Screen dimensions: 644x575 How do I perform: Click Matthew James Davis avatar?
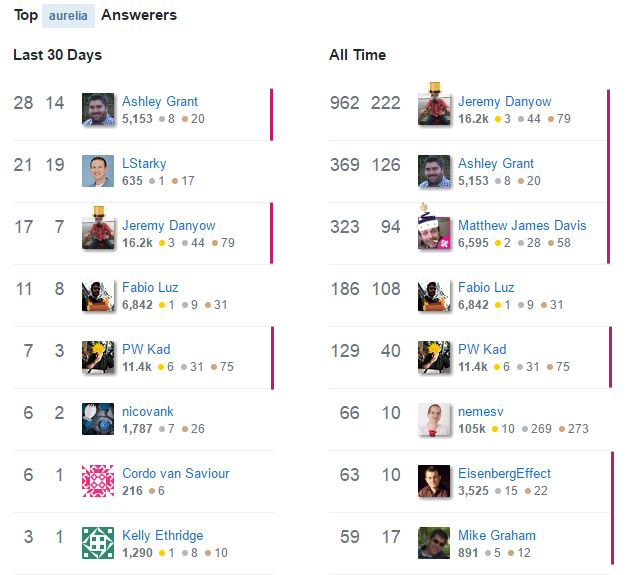(434, 229)
